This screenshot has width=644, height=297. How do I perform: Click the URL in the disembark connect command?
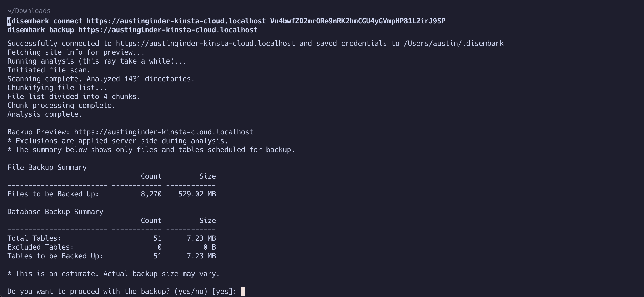pyautogui.click(x=176, y=21)
